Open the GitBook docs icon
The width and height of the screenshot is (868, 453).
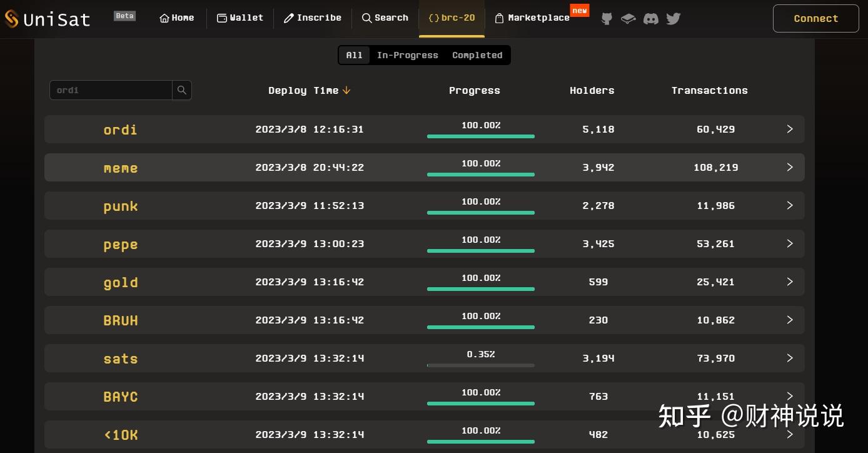[628, 19]
